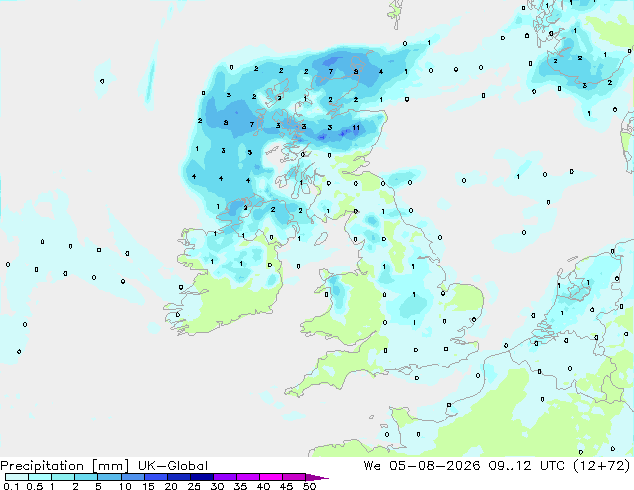This screenshot has height=490, width=634.
Task: Click the '(12+72)' forecast offset text
Action: pos(603,466)
